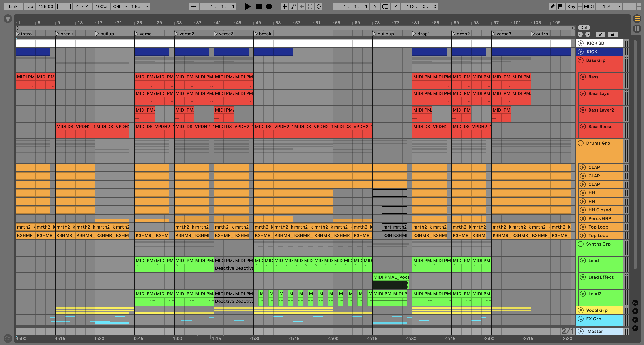Click the Arrangement Record button

click(269, 6)
